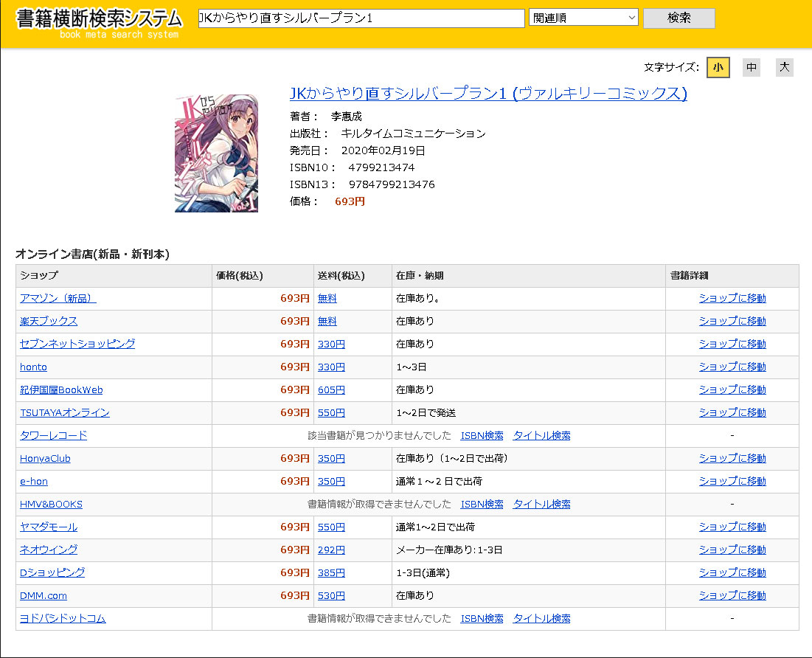The height and width of the screenshot is (658, 812).
Task: Open the honto shop link
Action: pyautogui.click(x=33, y=367)
